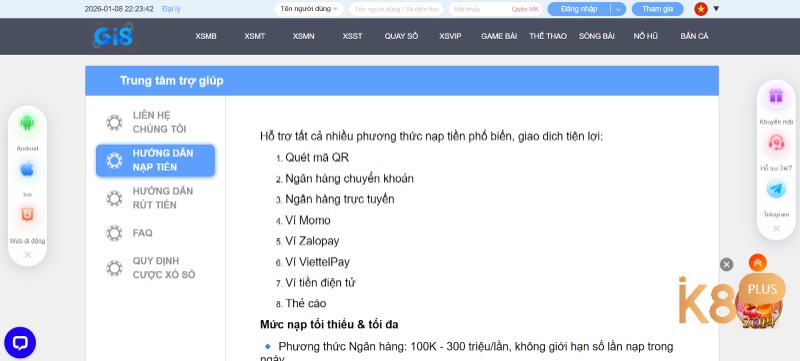Click the chip icon beside QUY ĐỊNH CƯỢC XỔ SỐ
The width and height of the screenshot is (800, 361).
coord(114,268)
